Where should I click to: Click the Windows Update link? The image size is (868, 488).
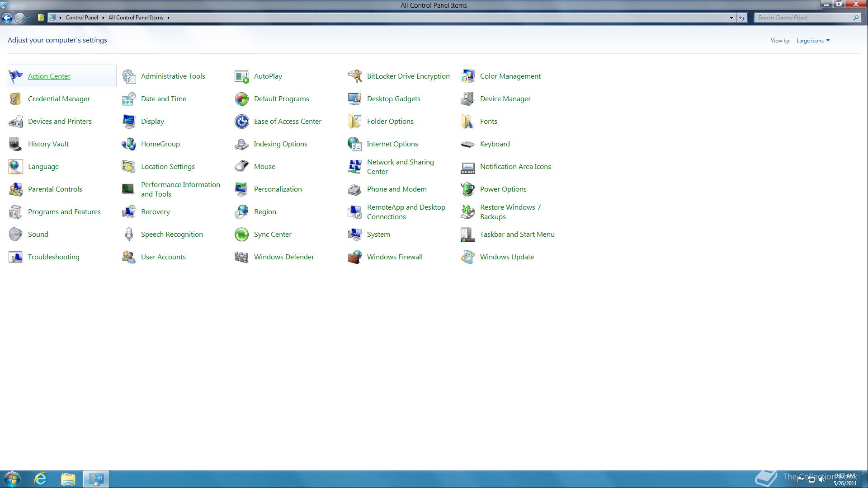pyautogui.click(x=507, y=257)
